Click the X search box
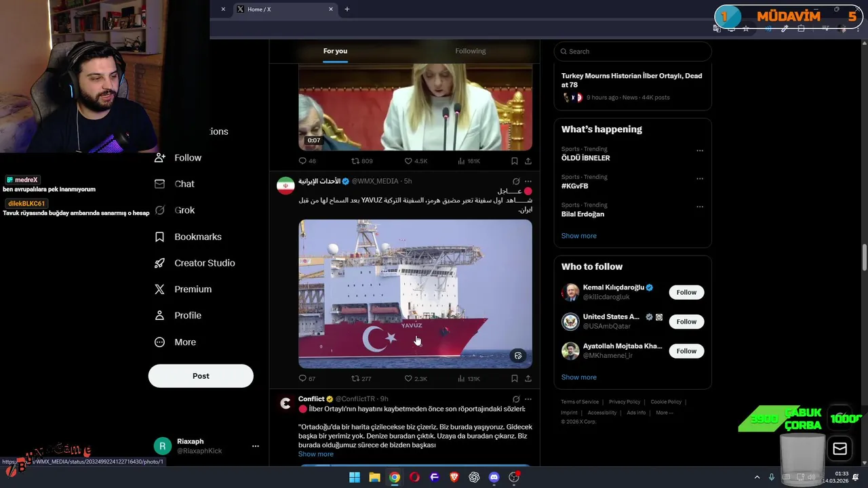This screenshot has width=868, height=488. (633, 52)
